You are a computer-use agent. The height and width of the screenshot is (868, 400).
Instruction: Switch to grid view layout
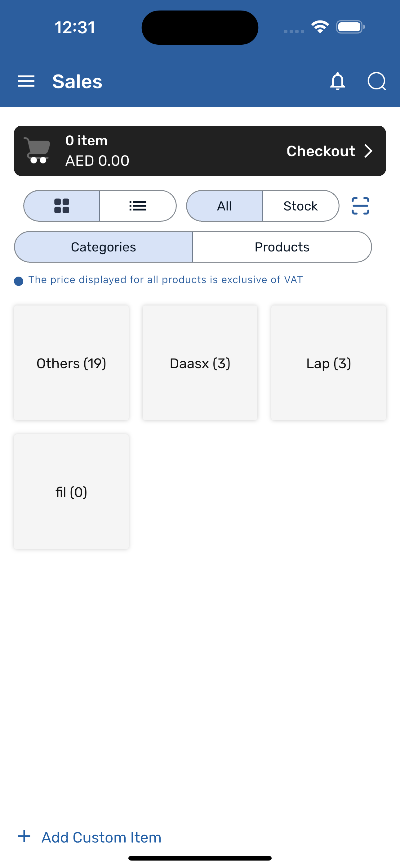point(62,206)
